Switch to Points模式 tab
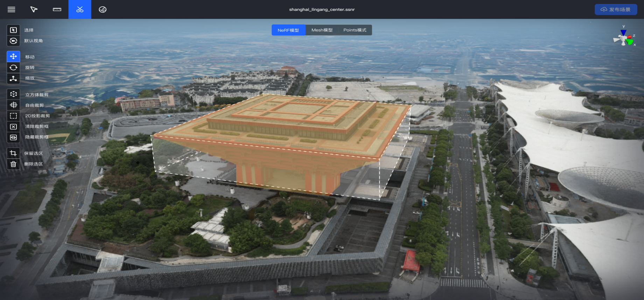Viewport: 644px width, 300px height. pyautogui.click(x=355, y=30)
